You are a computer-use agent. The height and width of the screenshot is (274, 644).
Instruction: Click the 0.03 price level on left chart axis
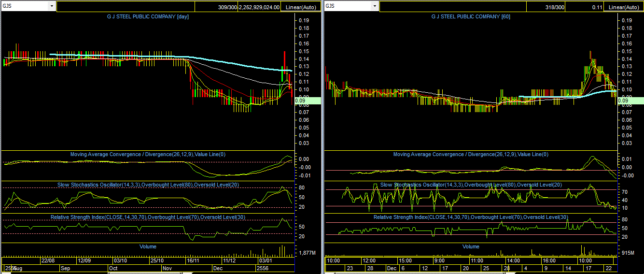[x=304, y=143]
